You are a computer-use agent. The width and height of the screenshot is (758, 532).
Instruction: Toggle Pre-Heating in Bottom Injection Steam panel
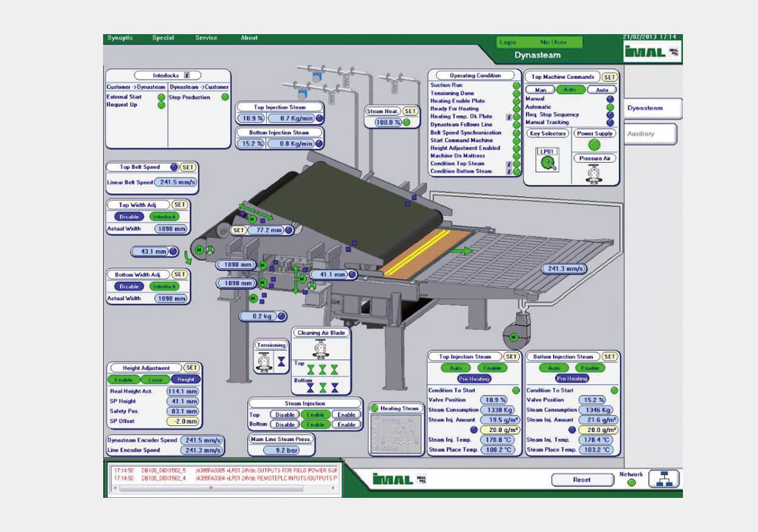(x=572, y=379)
